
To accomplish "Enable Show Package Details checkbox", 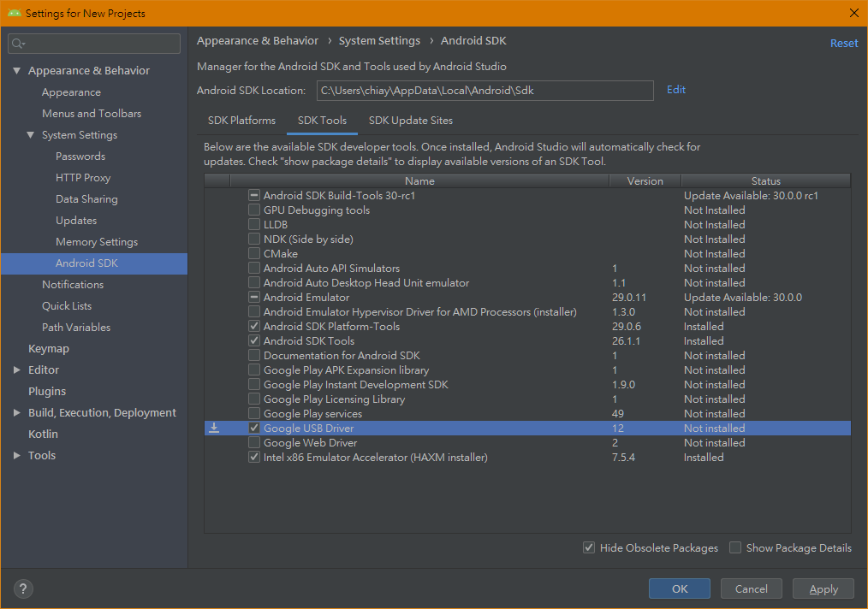I will coord(735,547).
